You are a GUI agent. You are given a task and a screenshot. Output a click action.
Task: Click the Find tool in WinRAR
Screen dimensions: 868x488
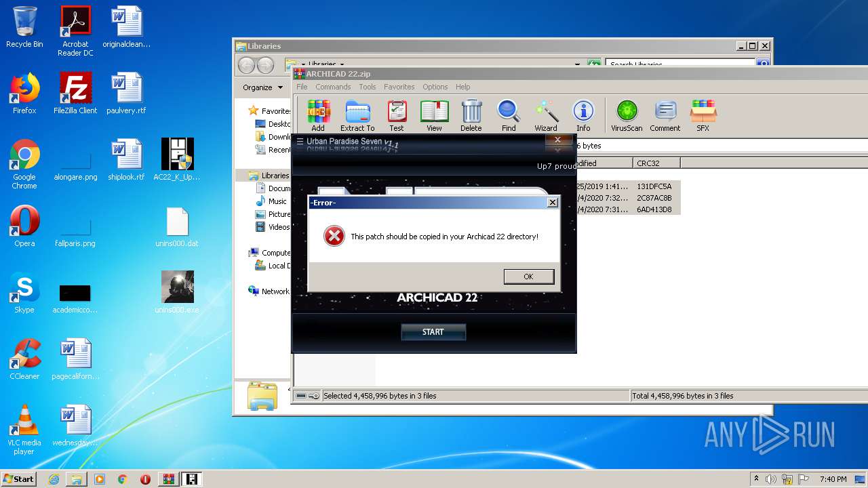pos(509,115)
